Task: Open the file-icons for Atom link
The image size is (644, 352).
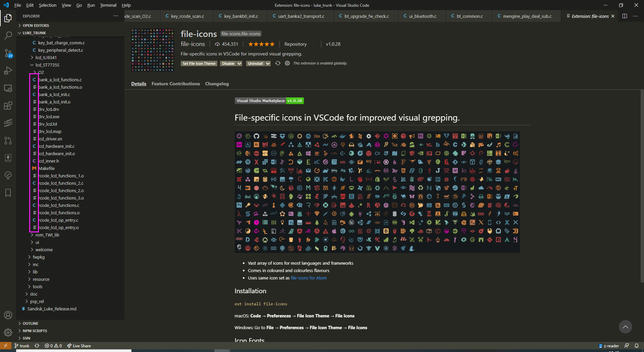Action: click(x=309, y=278)
